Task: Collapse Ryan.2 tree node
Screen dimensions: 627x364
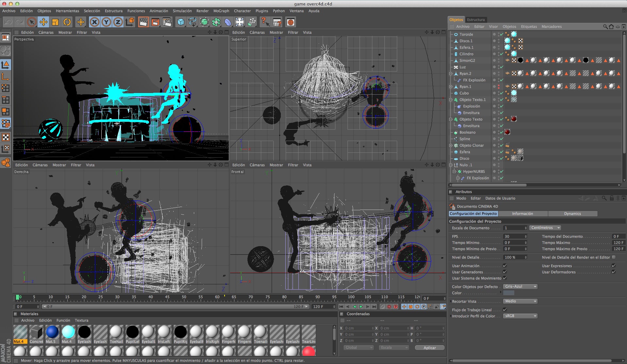Action: 451,73
